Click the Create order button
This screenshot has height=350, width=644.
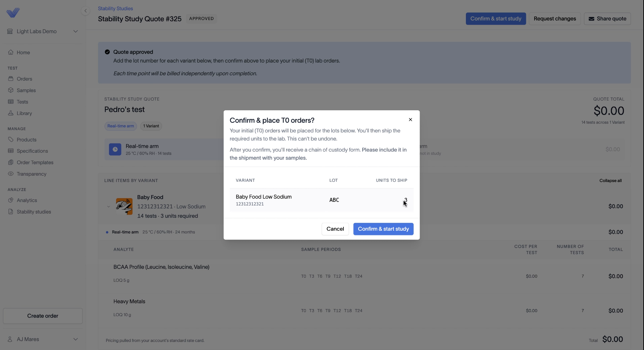43,316
